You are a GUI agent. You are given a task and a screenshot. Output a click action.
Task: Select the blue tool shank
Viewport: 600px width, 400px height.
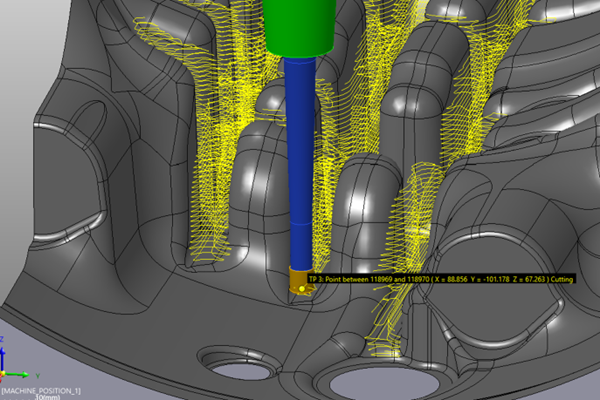coord(300,163)
